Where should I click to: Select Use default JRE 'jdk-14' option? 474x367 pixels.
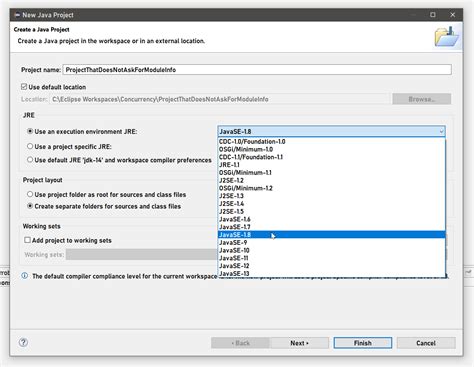point(30,160)
